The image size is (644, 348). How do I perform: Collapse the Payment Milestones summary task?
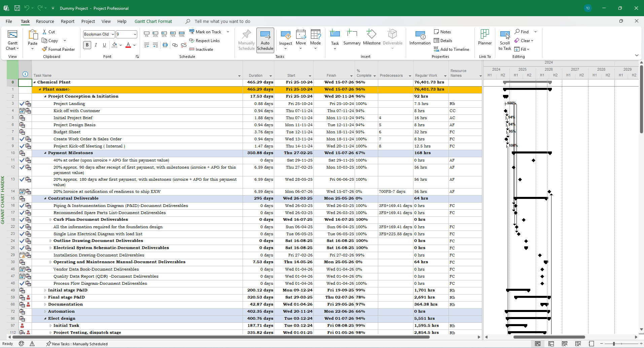coord(45,153)
